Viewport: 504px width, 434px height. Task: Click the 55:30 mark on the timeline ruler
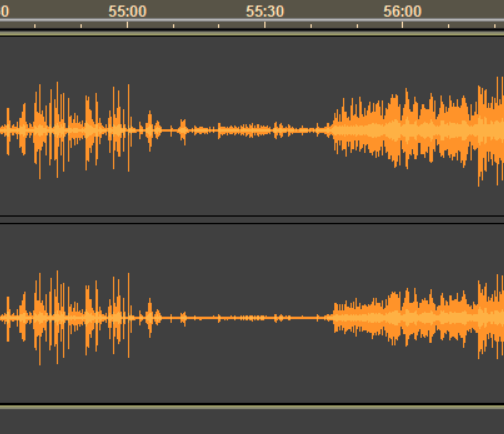click(265, 12)
